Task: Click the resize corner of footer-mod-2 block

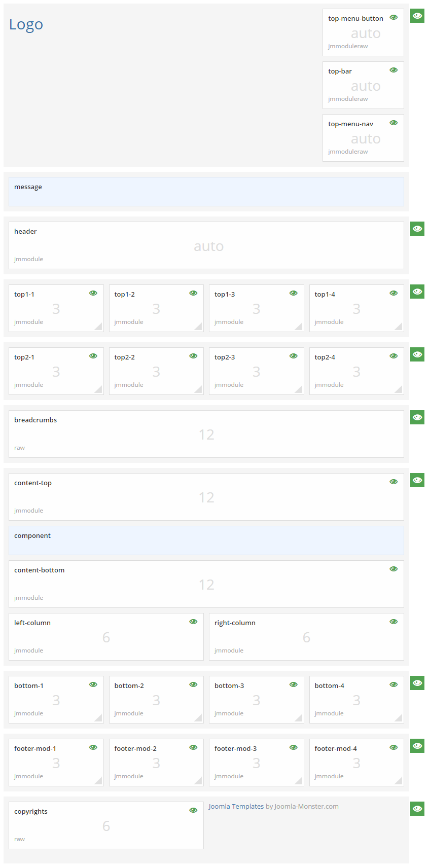Action: point(198,781)
